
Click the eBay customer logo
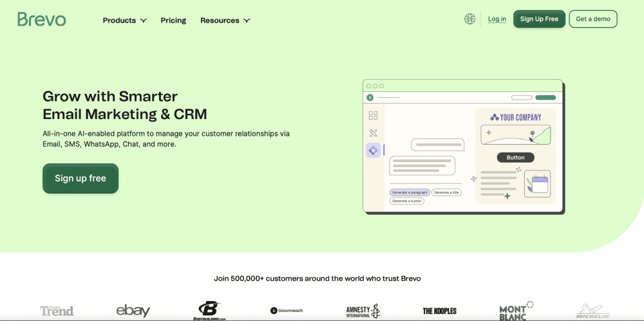coord(133,311)
